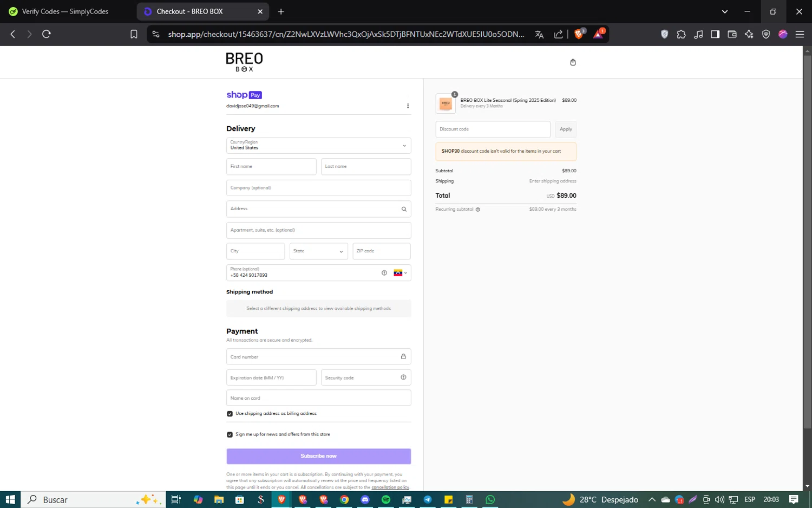Close the Checkout - BREO BOX tab

(x=260, y=11)
